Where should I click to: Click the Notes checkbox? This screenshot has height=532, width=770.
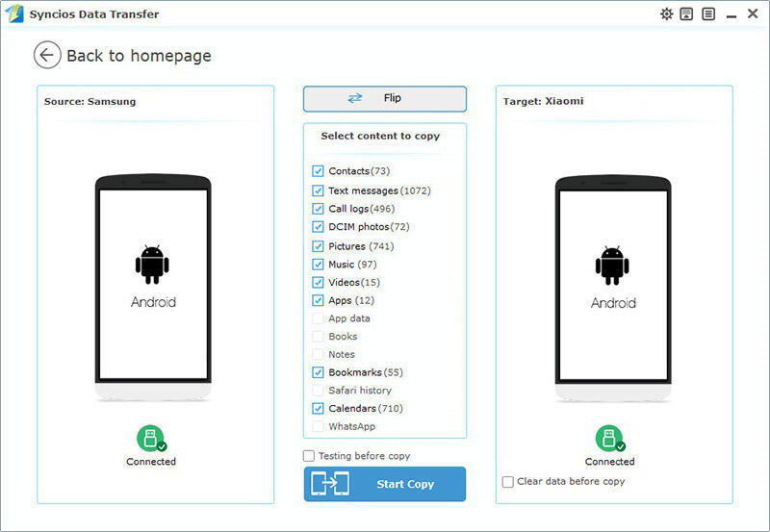pos(318,354)
